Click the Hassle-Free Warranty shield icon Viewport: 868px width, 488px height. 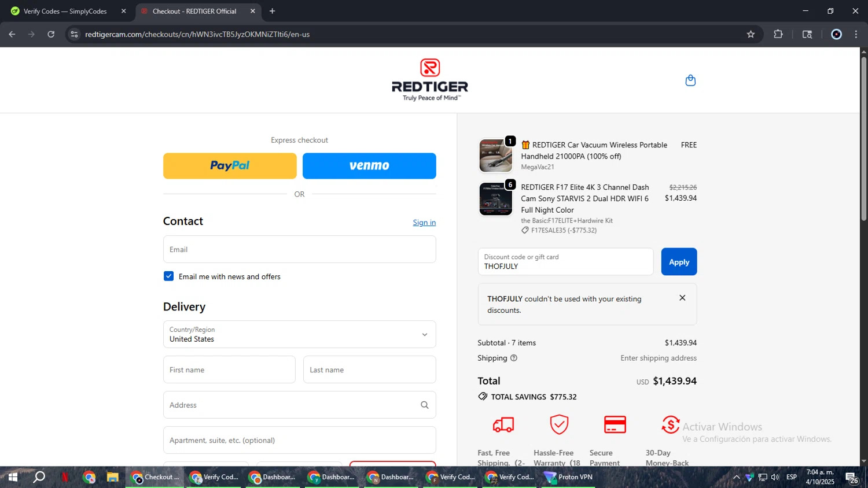click(x=559, y=424)
